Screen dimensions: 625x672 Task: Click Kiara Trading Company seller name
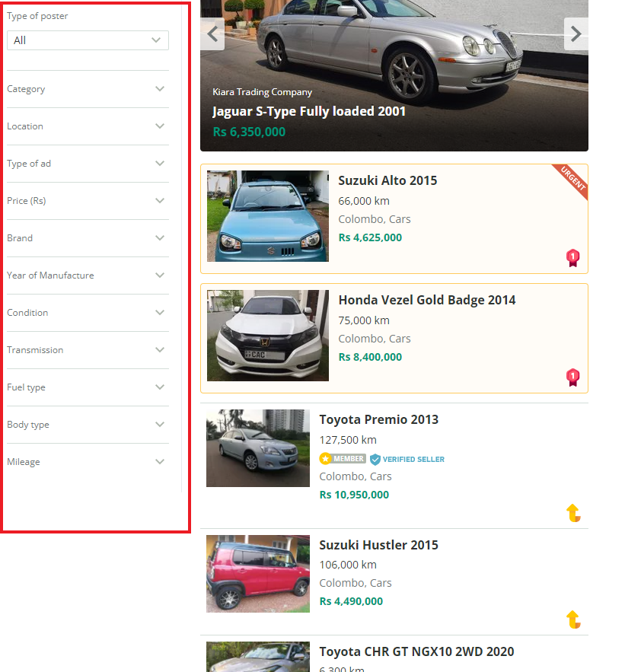263,92
